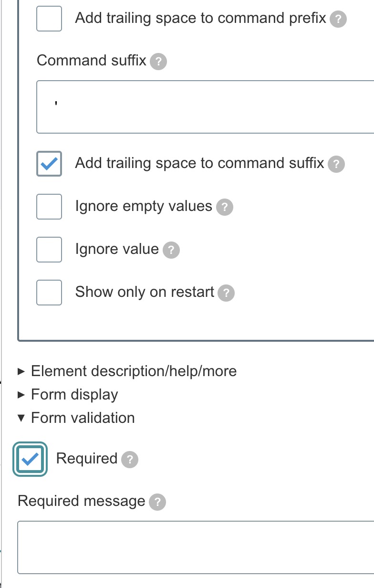Expand the Form display section
Image resolution: width=374 pixels, height=588 pixels.
pos(74,394)
